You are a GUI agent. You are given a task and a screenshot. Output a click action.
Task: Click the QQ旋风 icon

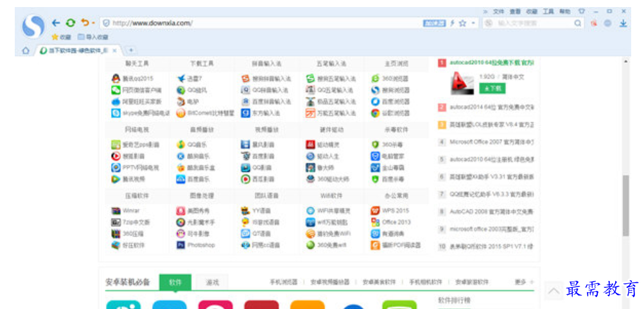point(181,90)
